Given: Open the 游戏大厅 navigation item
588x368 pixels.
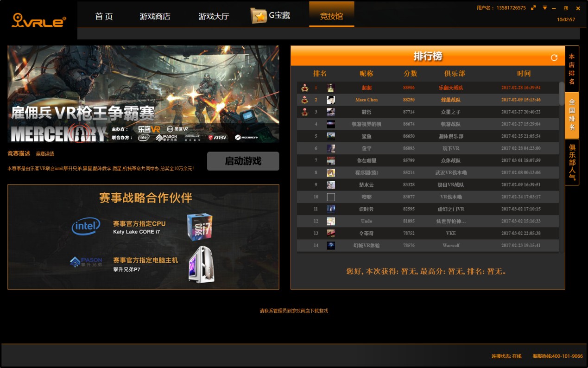Looking at the screenshot, I should (x=214, y=16).
